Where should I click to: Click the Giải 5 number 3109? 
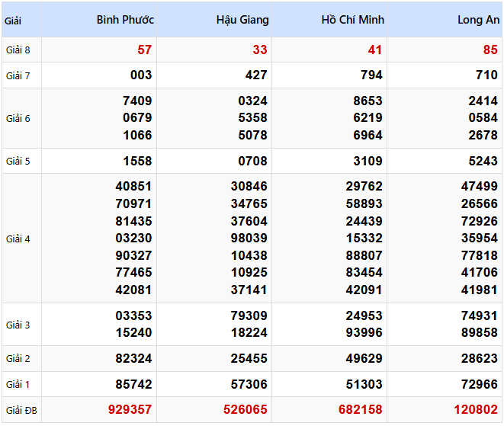pyautogui.click(x=368, y=162)
